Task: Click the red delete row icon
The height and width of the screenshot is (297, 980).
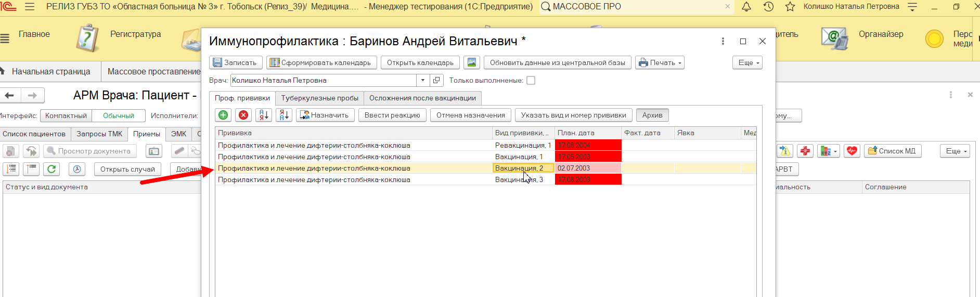Action: point(243,115)
